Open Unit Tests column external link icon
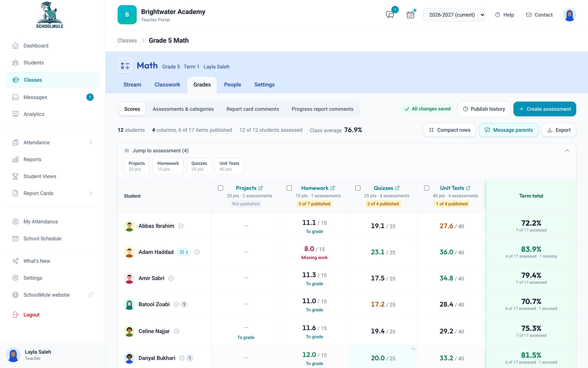The image size is (588, 368). (468, 188)
